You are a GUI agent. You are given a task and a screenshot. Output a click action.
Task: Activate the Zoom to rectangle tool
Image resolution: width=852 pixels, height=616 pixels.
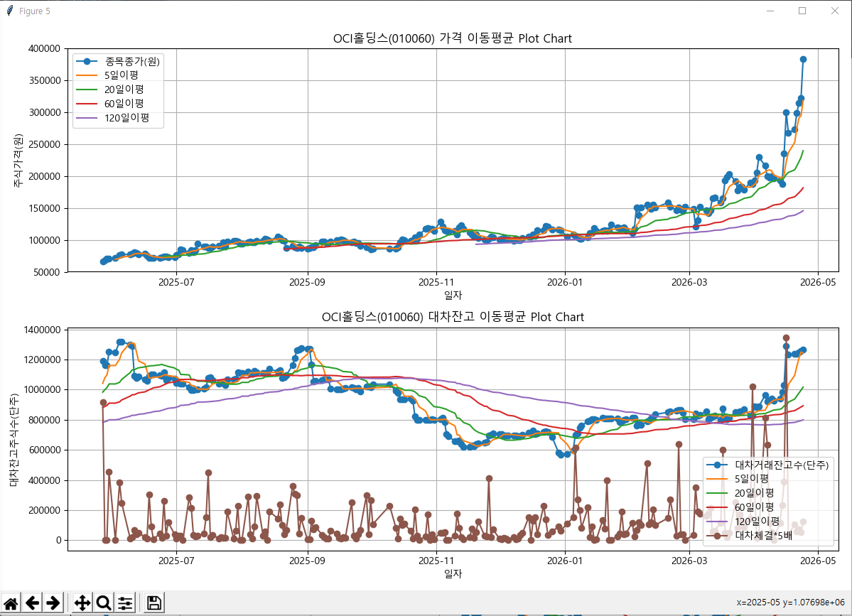pyautogui.click(x=103, y=603)
